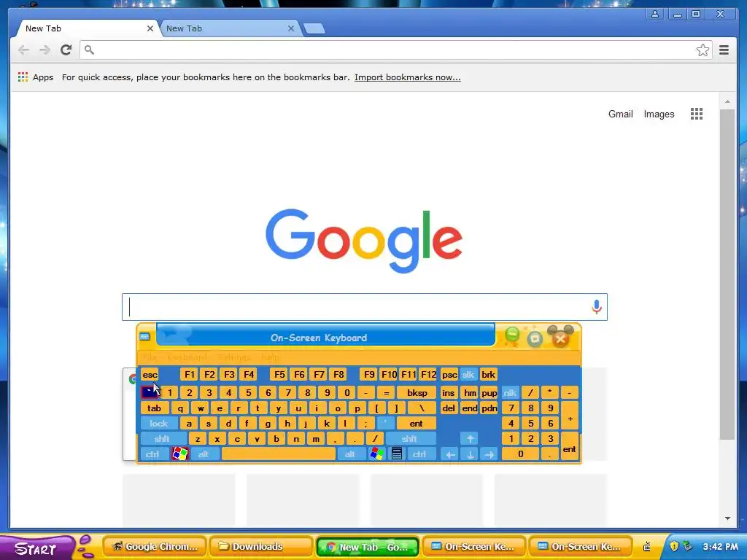The width and height of the screenshot is (747, 560).
Task: Click Chrome's back arrow icon
Action: tap(23, 50)
